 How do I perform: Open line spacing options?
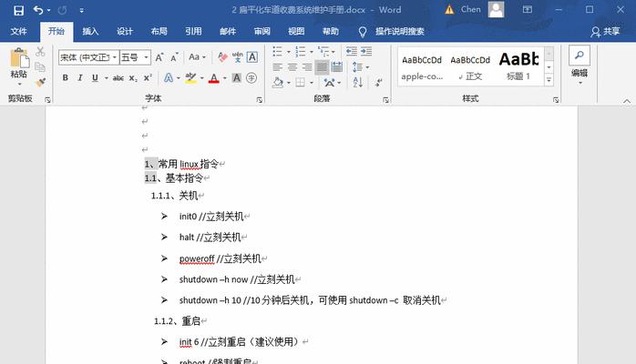tap(360, 66)
